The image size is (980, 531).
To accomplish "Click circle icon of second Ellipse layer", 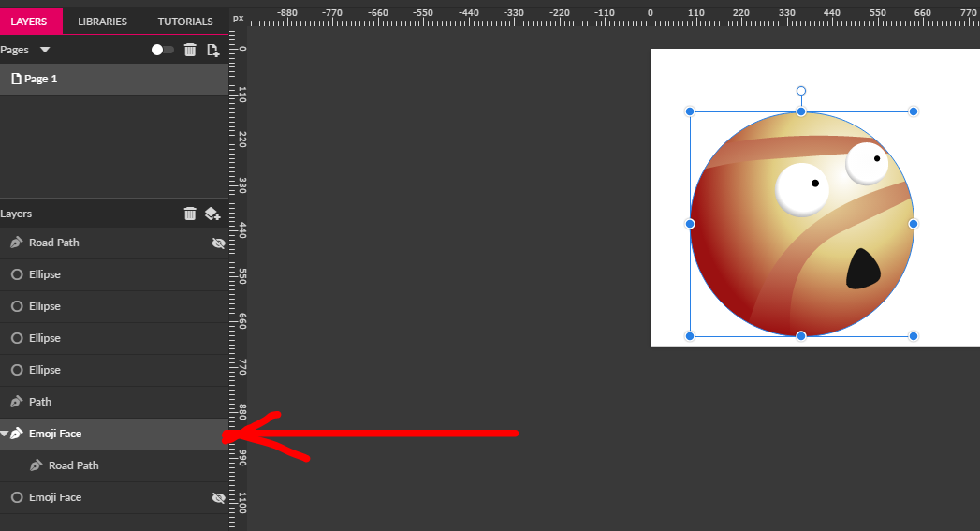I will point(17,306).
